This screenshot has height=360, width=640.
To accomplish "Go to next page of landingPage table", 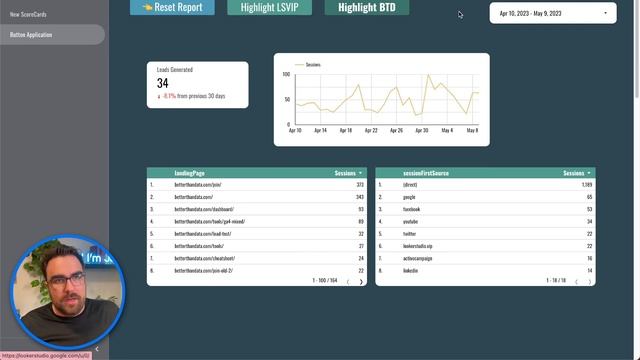I will coord(361,282).
